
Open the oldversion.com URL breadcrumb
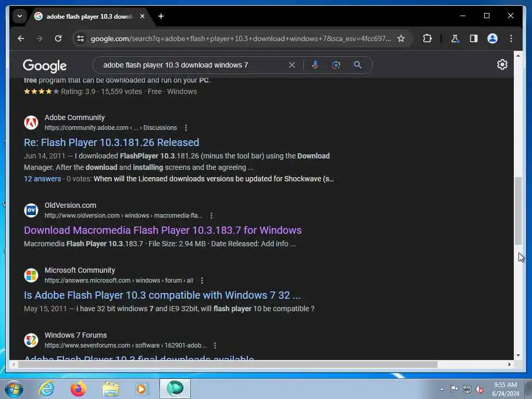(124, 216)
